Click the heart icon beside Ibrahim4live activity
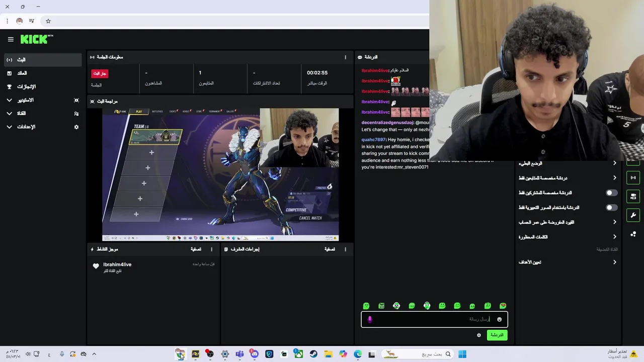This screenshot has width=644, height=362. coord(96,266)
